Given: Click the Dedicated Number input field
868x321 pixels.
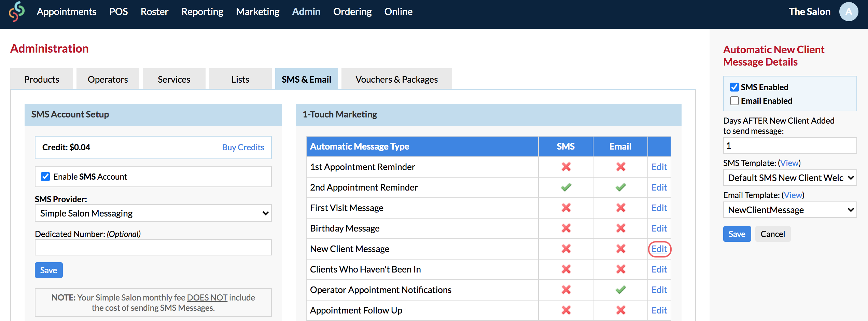Looking at the screenshot, I should click(153, 247).
